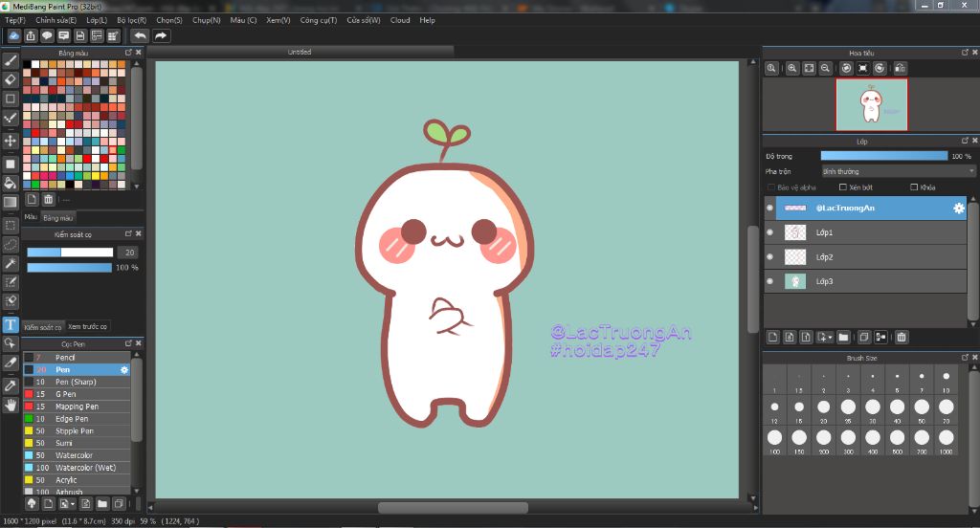Image resolution: width=980 pixels, height=528 pixels.
Task: Click the Redo arrow in top toolbar
Action: 161,35
